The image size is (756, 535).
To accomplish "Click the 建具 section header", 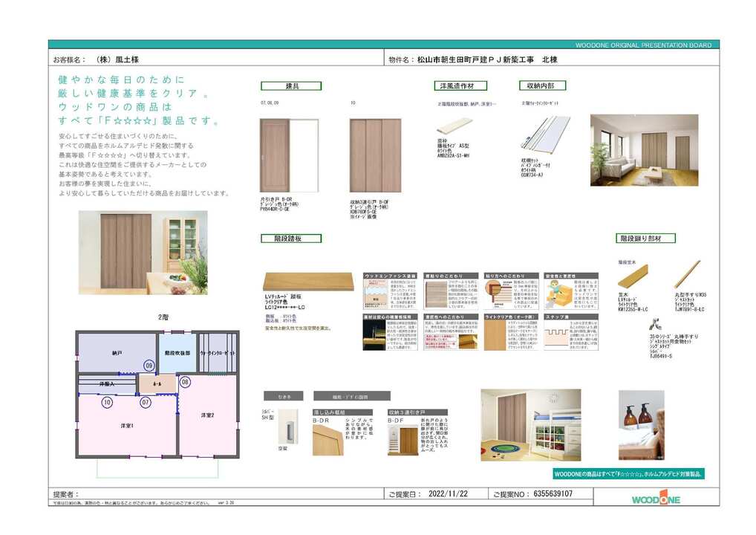I will tap(291, 86).
